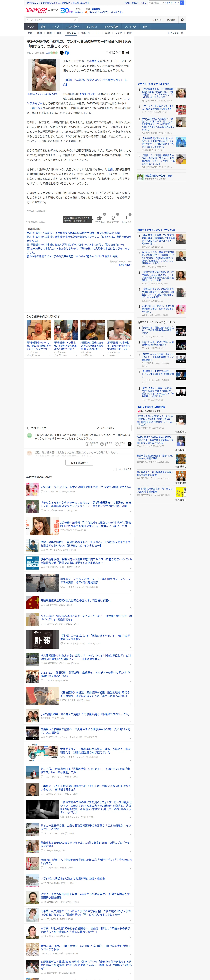Click the web search magnifier button
Viewport: 210px width, 980px height.
pos(182,3)
